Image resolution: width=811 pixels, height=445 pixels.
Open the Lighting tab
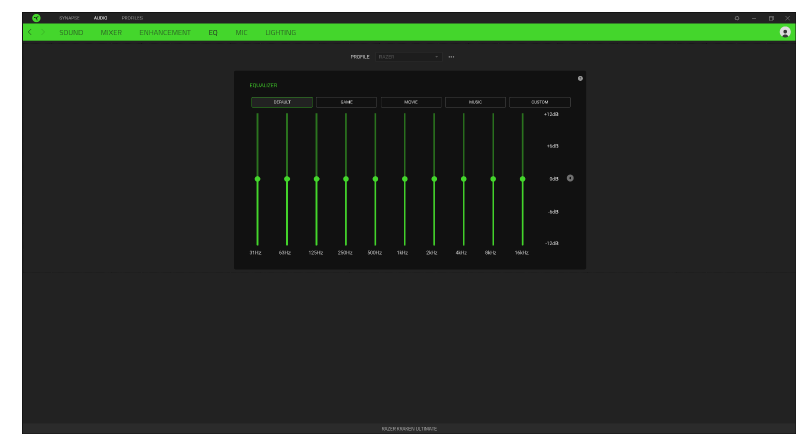280,33
